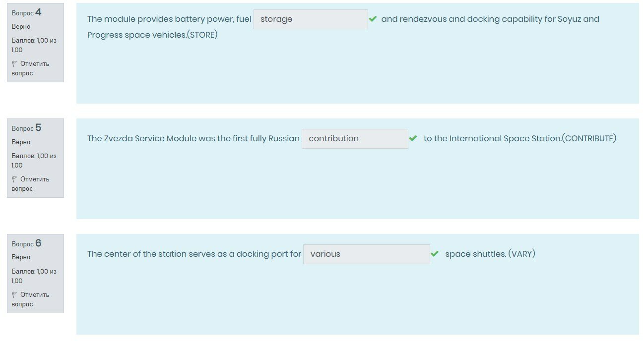
Task: Click the '(VARY)' hint word
Action: coord(521,254)
